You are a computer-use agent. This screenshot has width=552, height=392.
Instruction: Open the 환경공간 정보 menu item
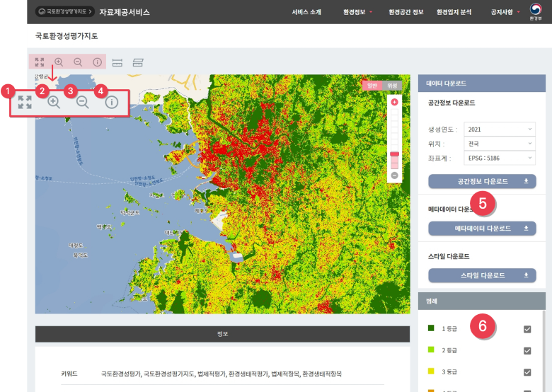click(x=406, y=12)
